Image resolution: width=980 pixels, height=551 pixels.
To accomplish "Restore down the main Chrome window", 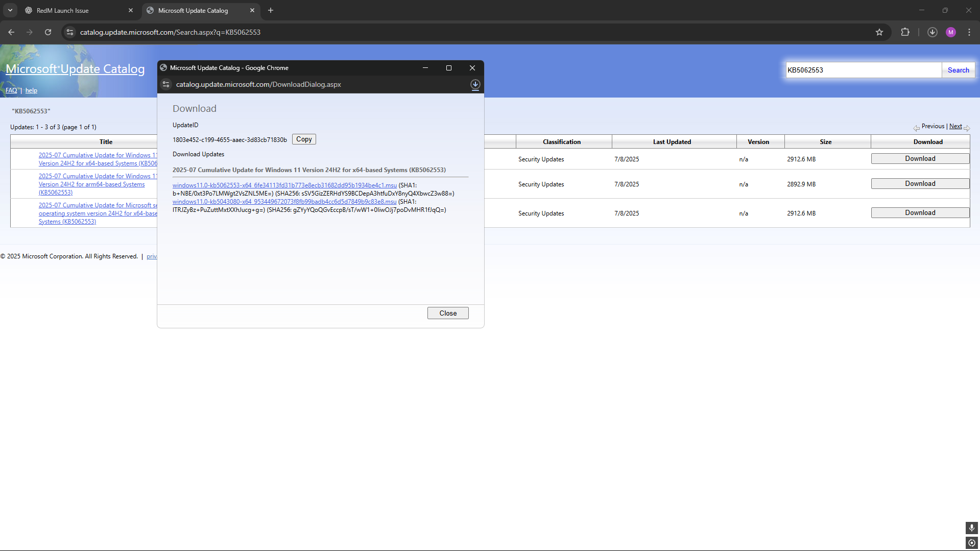I will [945, 10].
